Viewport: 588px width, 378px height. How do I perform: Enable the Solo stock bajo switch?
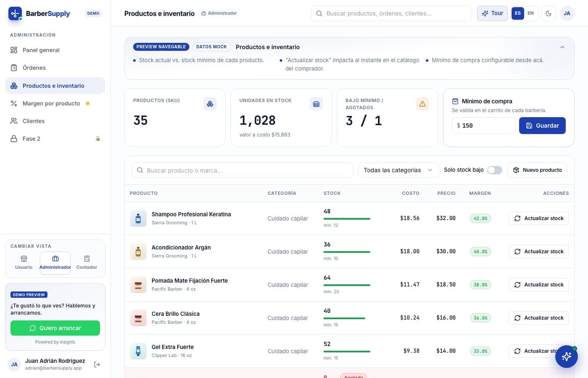(495, 170)
